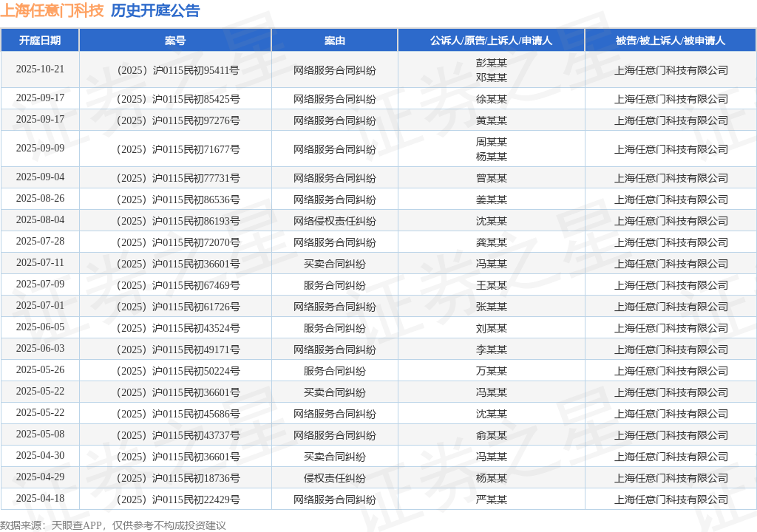This screenshot has height=532, width=757.
Task: Select date cell 2025-05-08
Action: 40,434
